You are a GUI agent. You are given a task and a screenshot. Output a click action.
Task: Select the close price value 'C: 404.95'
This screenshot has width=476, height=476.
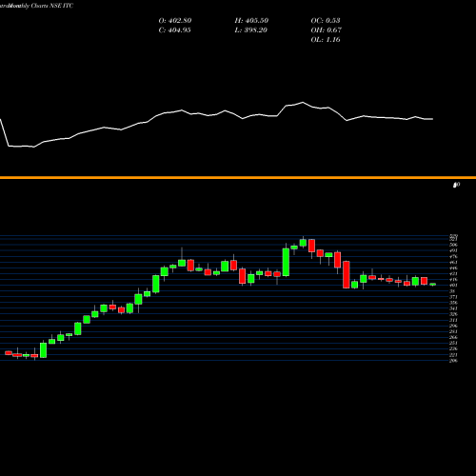[174, 30]
